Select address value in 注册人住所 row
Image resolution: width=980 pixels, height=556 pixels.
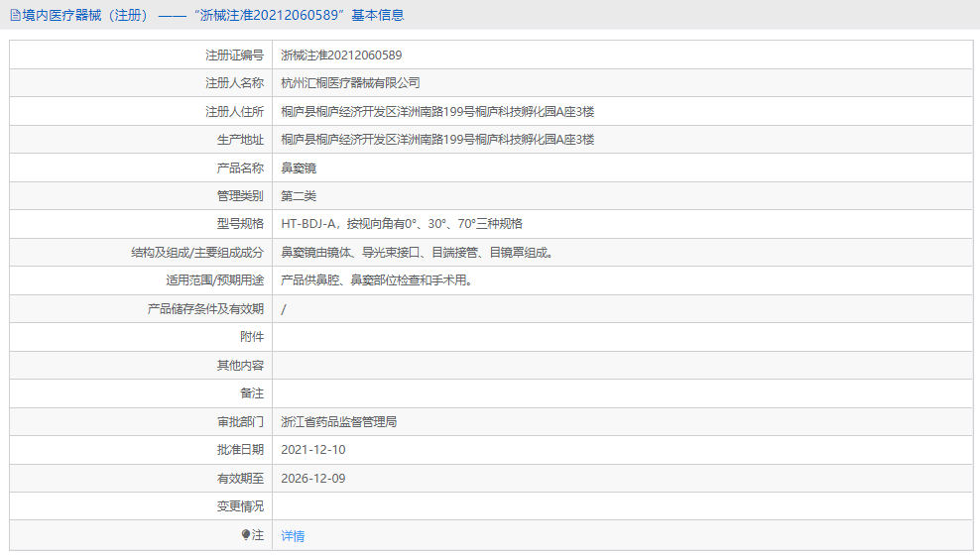click(x=437, y=112)
